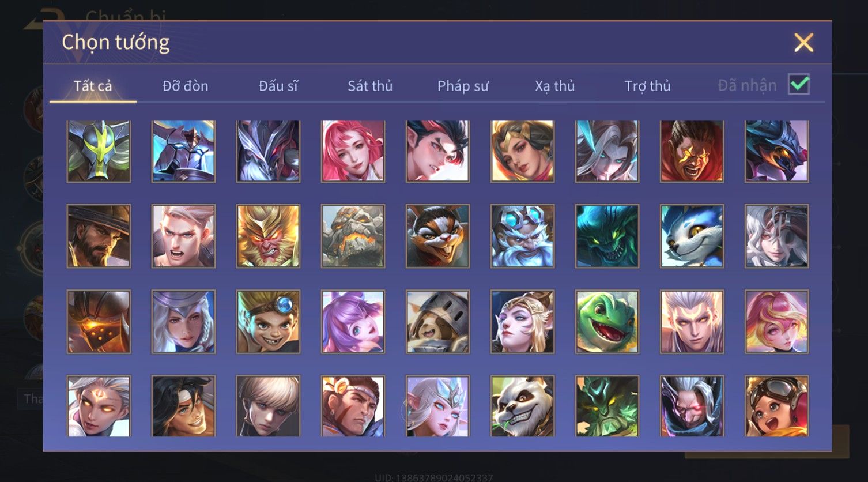Screen dimensions: 868x482
Task: Filter by Xạ thủ tab
Action: (555, 86)
